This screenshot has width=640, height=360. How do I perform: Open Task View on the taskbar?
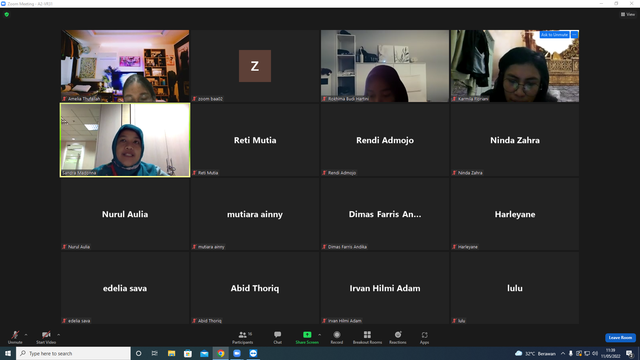[155, 353]
